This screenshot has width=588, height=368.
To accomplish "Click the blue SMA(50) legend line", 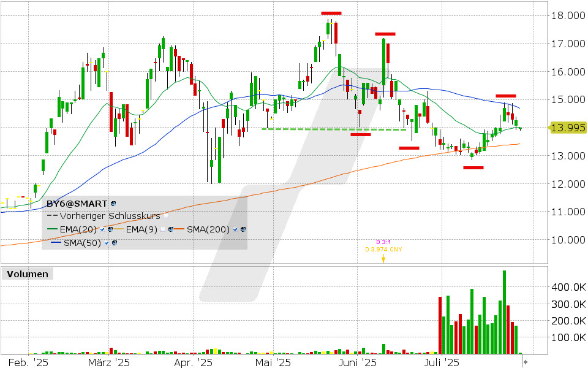I will (56, 243).
